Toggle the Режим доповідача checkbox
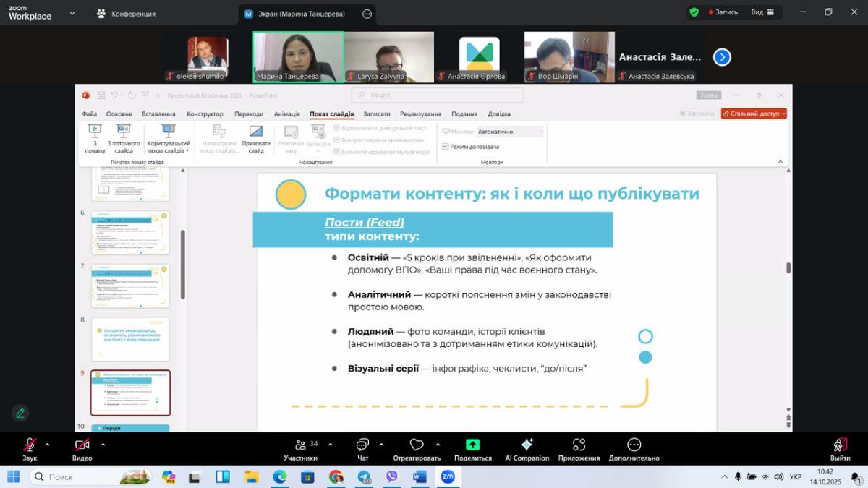 (445, 147)
